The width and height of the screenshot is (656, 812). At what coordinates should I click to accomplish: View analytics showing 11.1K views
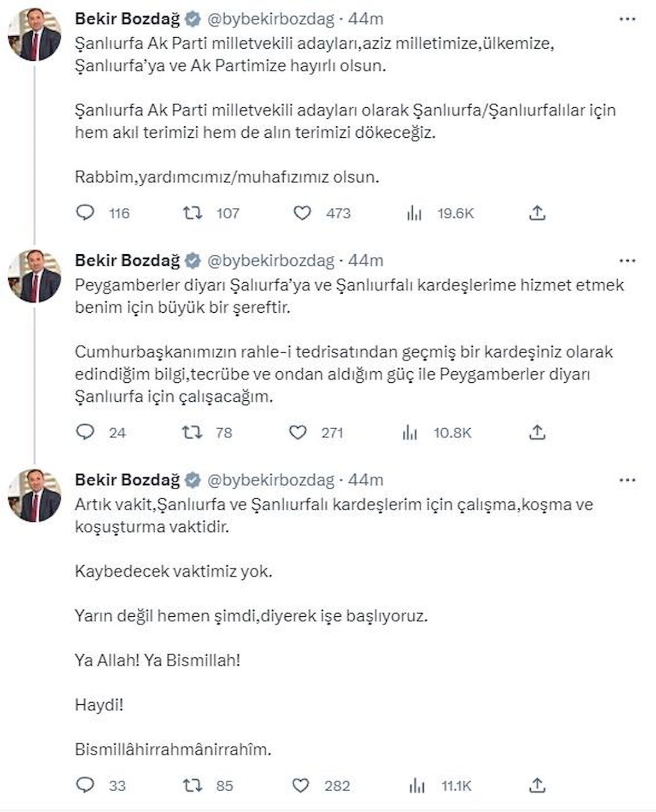[x=417, y=786]
